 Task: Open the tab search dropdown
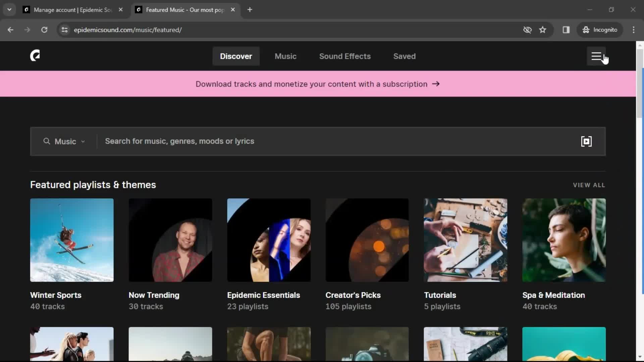tap(9, 10)
